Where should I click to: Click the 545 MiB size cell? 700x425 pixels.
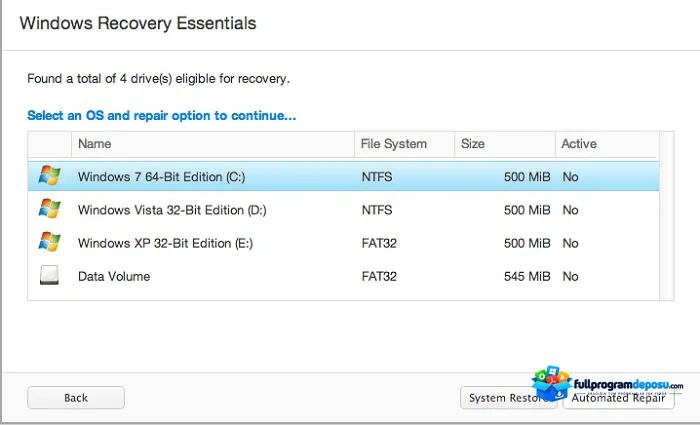coord(527,276)
